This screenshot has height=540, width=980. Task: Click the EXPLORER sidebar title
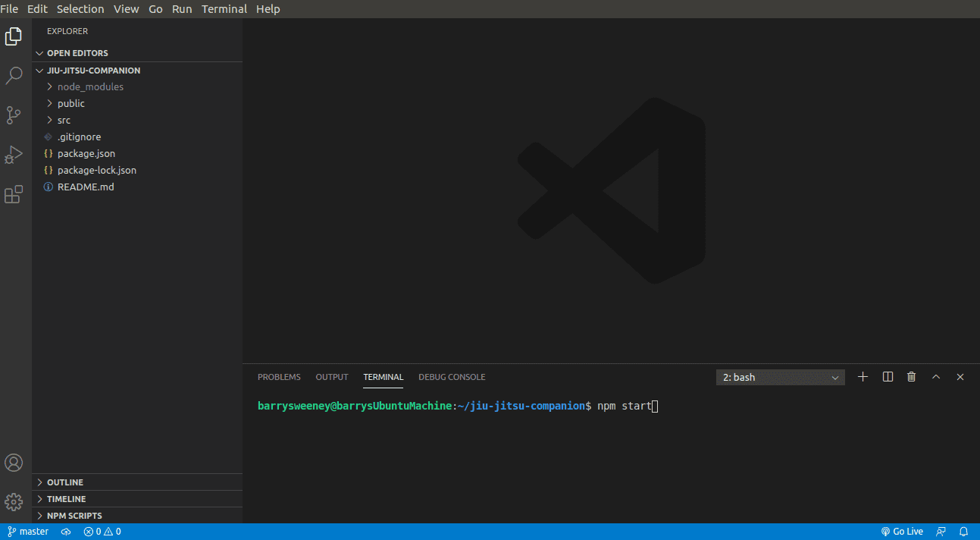coord(67,31)
